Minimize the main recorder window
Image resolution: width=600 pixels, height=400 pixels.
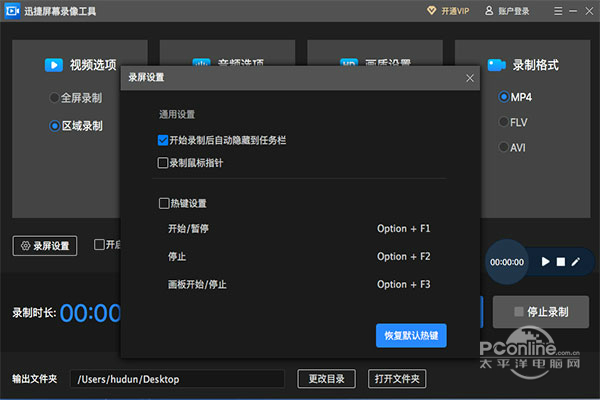pyautogui.click(x=573, y=11)
